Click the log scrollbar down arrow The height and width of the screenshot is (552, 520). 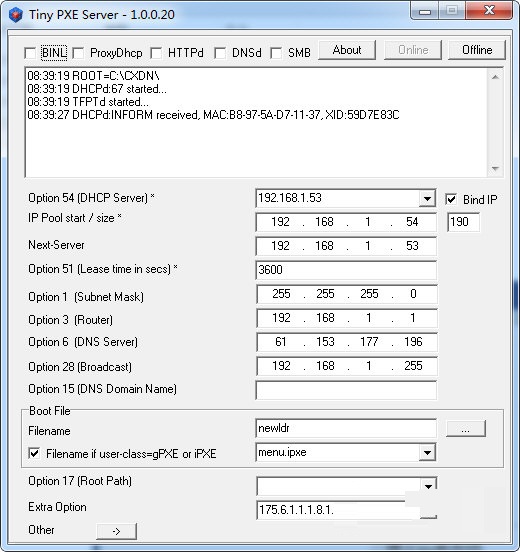click(x=495, y=169)
